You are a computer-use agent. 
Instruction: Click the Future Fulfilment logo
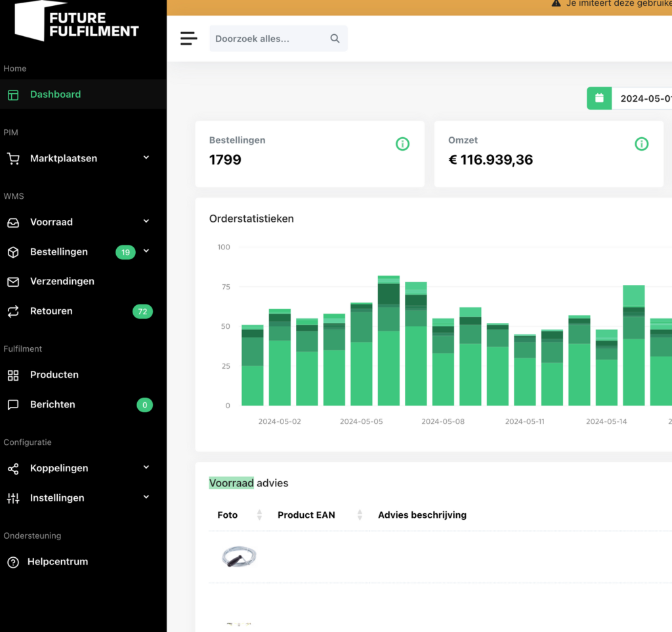coord(77,22)
